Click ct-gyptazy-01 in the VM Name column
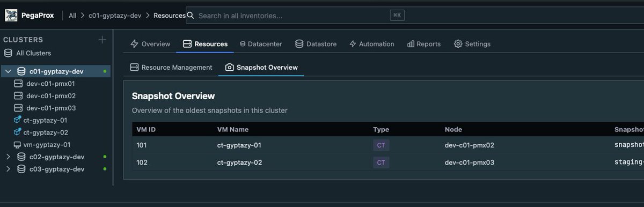The height and width of the screenshot is (207, 644). 239,145
